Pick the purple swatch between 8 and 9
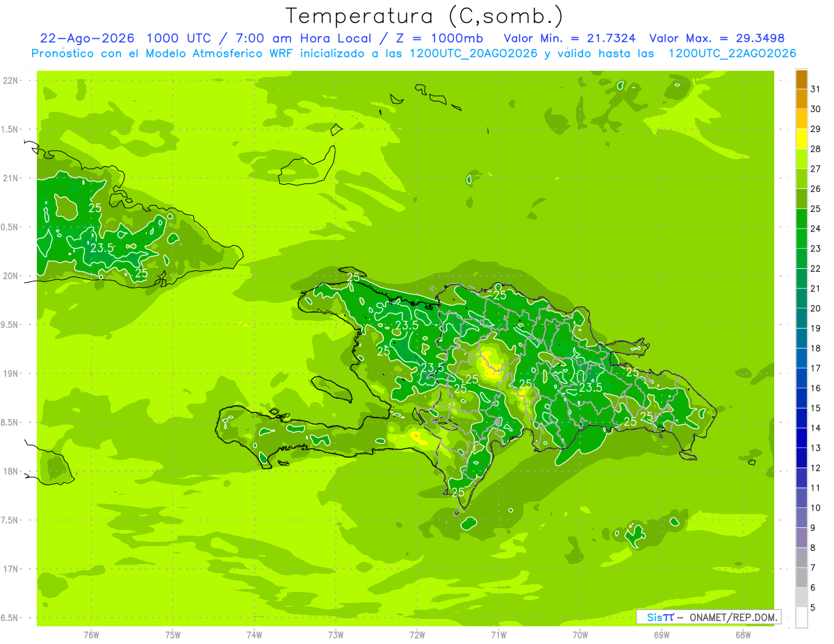The image size is (834, 644). [x=801, y=538]
